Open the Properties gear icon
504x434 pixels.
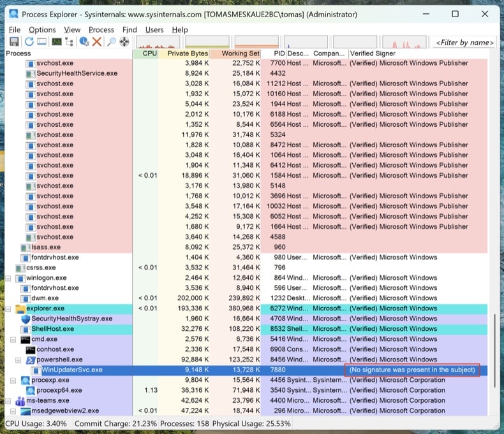(x=84, y=41)
